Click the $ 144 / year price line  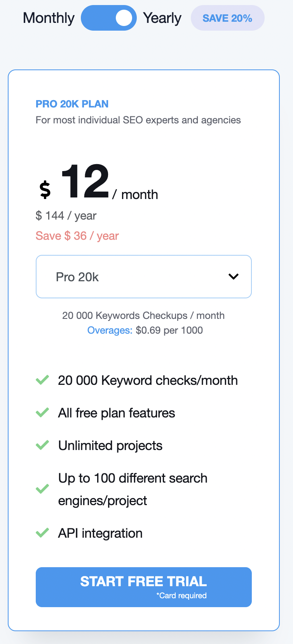click(x=66, y=216)
